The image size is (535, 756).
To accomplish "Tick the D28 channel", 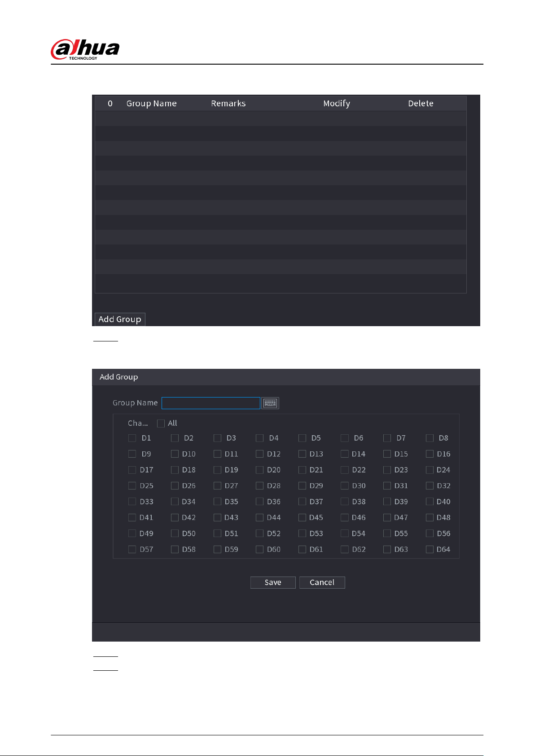I will point(259,486).
